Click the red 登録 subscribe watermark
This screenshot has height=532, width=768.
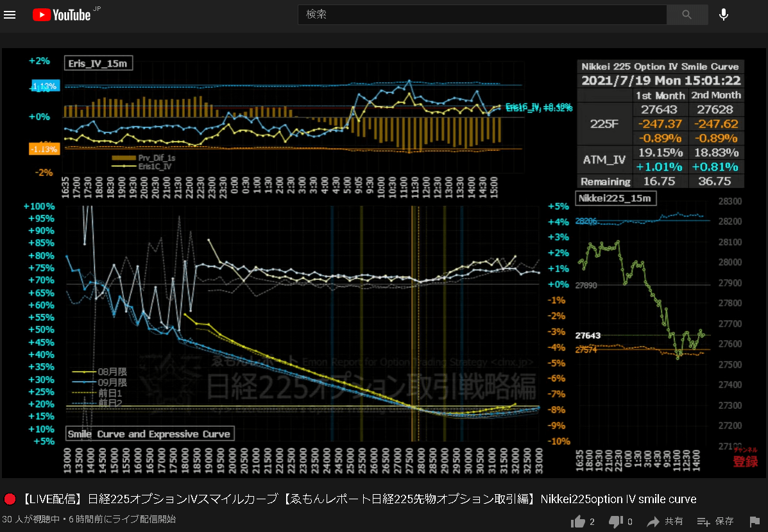745,458
